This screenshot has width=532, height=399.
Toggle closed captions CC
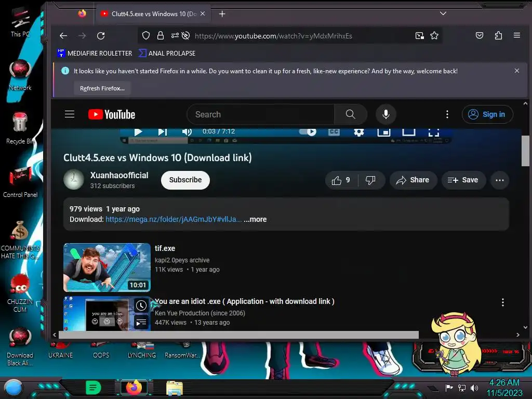coord(334,131)
